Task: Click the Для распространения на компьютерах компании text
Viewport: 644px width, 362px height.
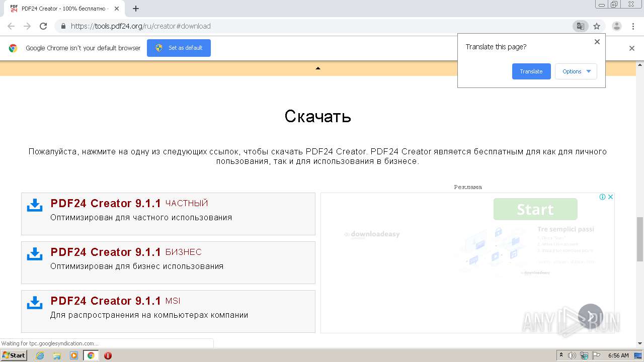Action: coord(149,315)
